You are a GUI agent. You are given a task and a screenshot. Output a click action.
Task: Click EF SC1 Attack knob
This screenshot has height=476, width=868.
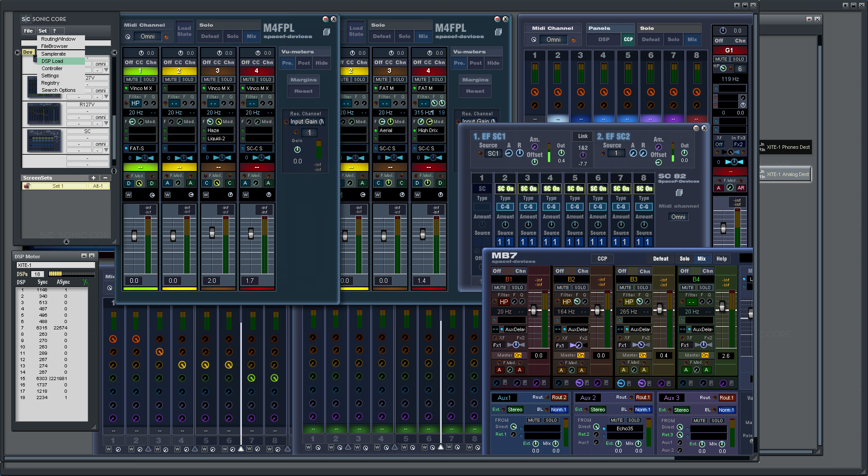click(509, 153)
